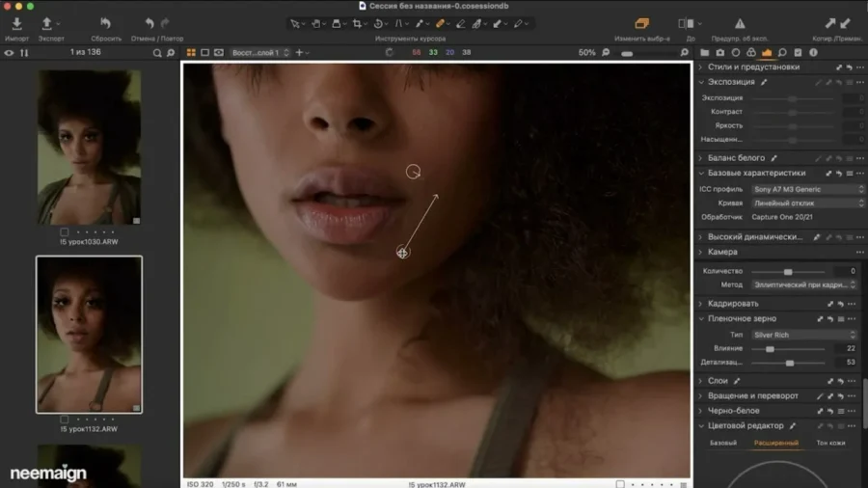Click the Импорт (Import) icon

16,23
